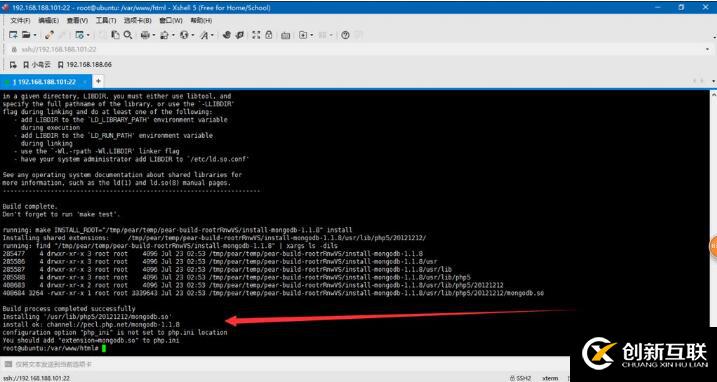The image size is (717, 382).
Task: Expand the Properties icon dropdown arrow
Action: (x=88, y=35)
